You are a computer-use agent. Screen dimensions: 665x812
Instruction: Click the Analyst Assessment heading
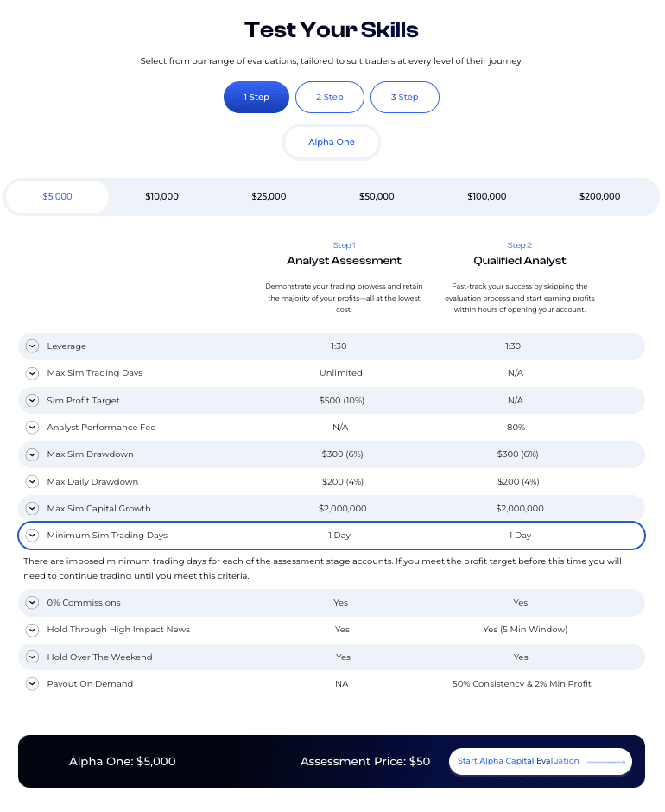(344, 261)
